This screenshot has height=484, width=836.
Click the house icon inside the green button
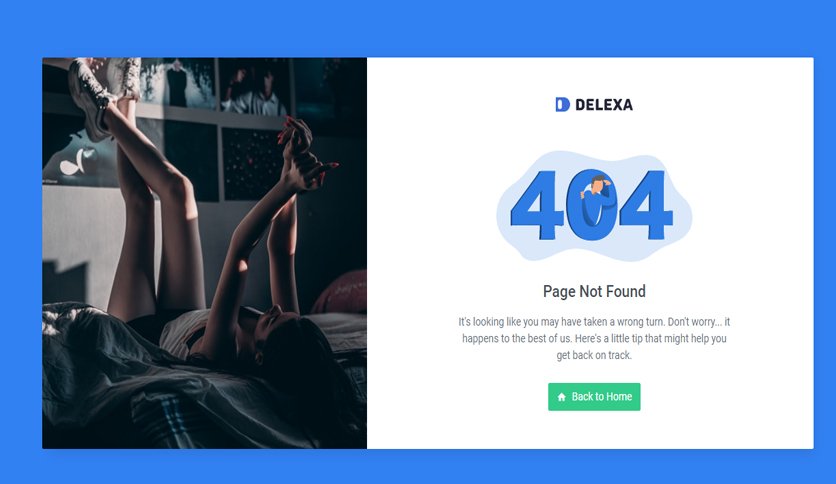click(561, 397)
